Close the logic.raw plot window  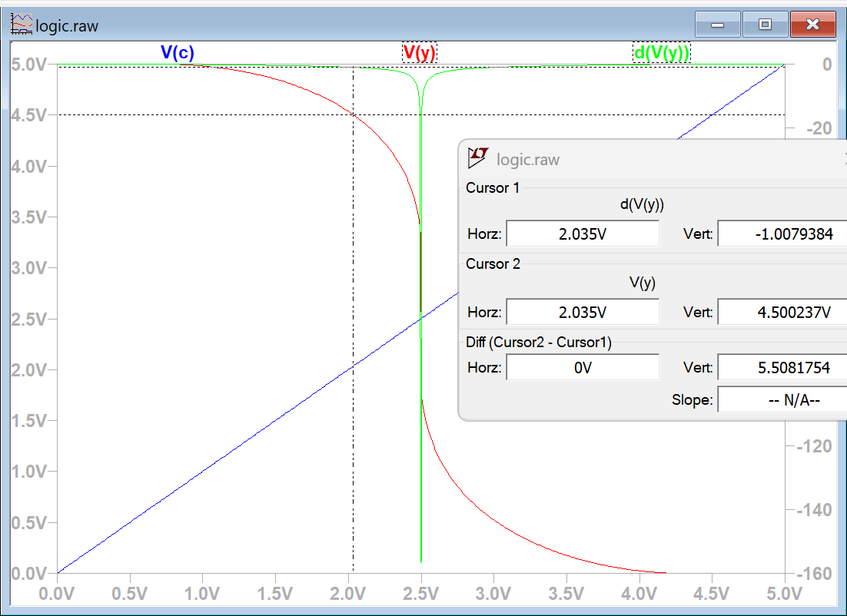tap(813, 25)
